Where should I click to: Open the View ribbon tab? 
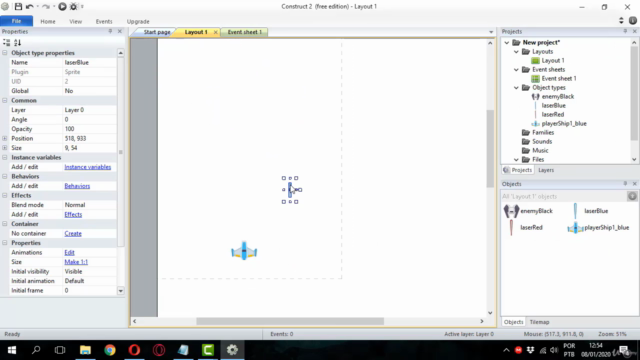tap(76, 21)
